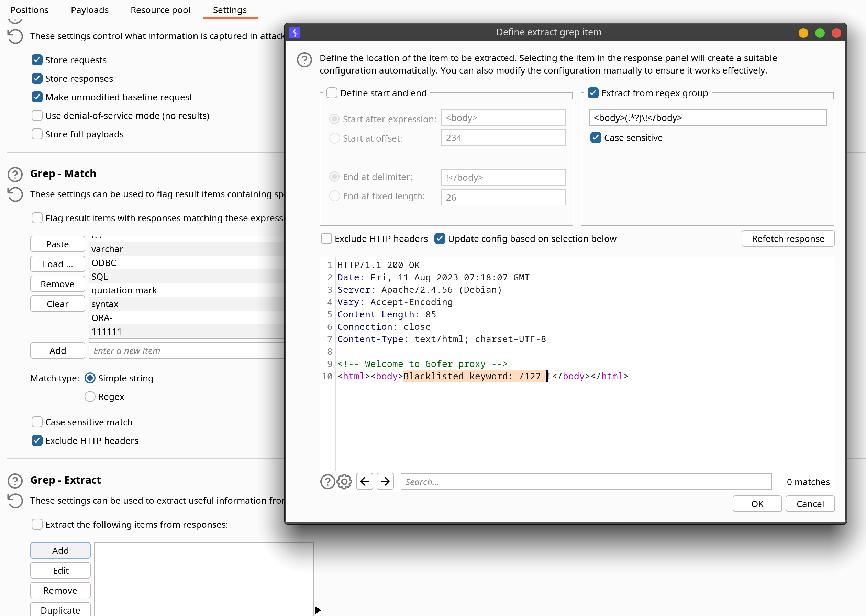Select 'ORA-' in the match list
Viewport: 866px width, 616px height.
(187, 317)
